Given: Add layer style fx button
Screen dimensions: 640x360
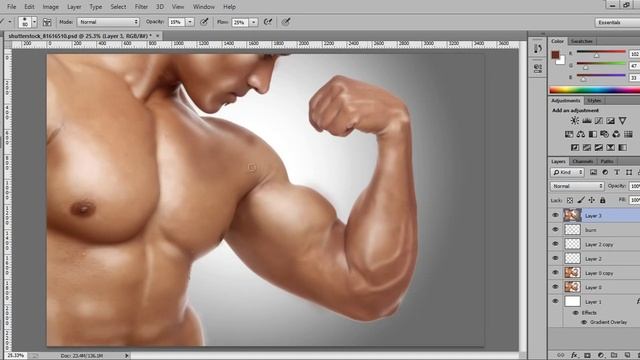Looking at the screenshot, I should pyautogui.click(x=574, y=356).
